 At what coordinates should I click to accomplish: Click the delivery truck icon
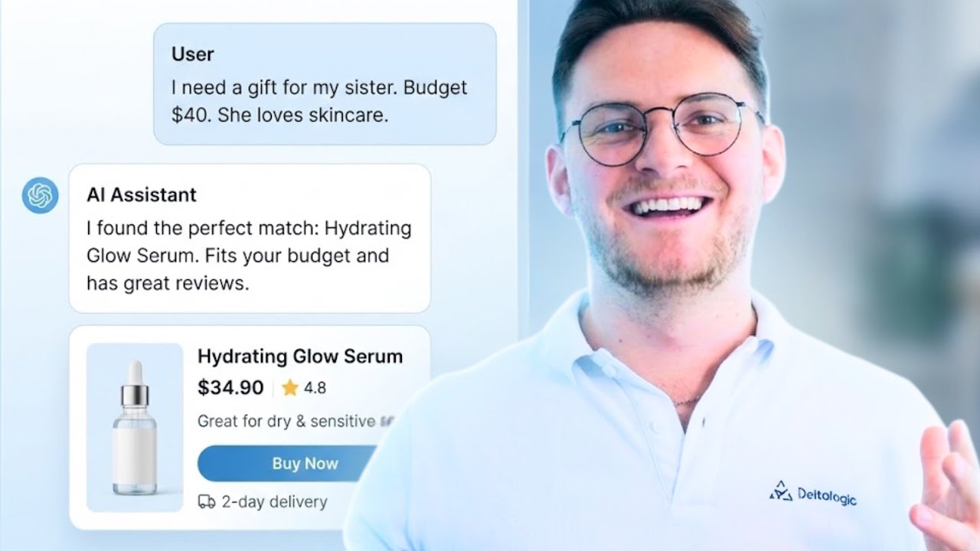(x=206, y=502)
